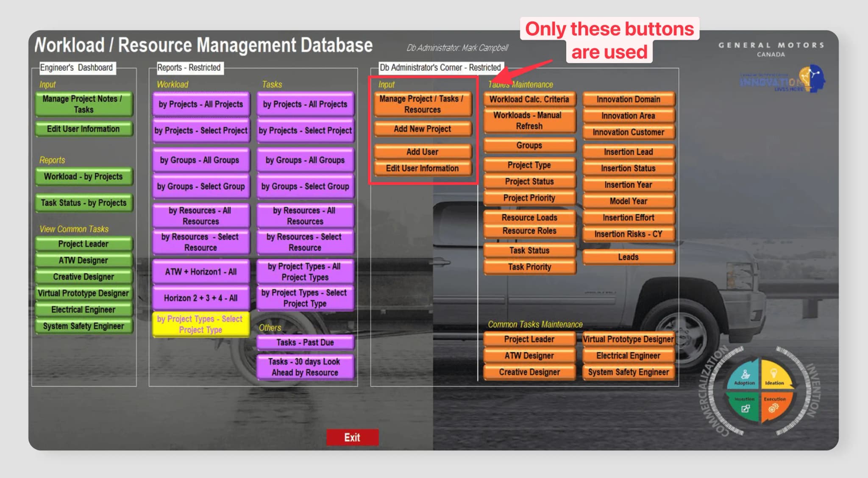868x478 pixels.
Task: Click Workloads - Manual Refresh
Action: (x=529, y=121)
